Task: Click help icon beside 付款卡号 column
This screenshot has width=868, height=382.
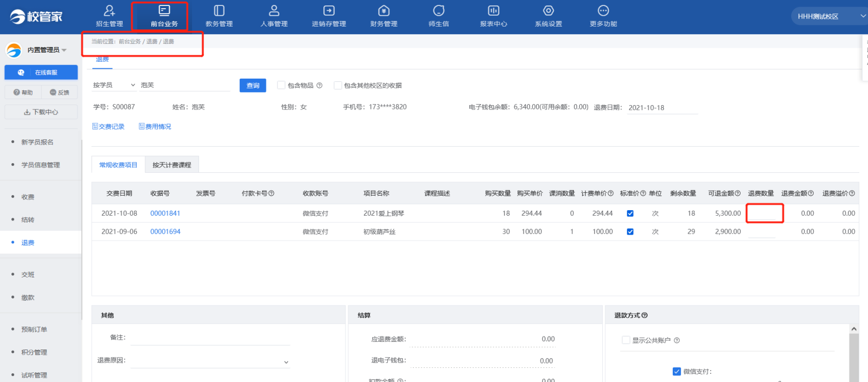Action: pos(271,193)
